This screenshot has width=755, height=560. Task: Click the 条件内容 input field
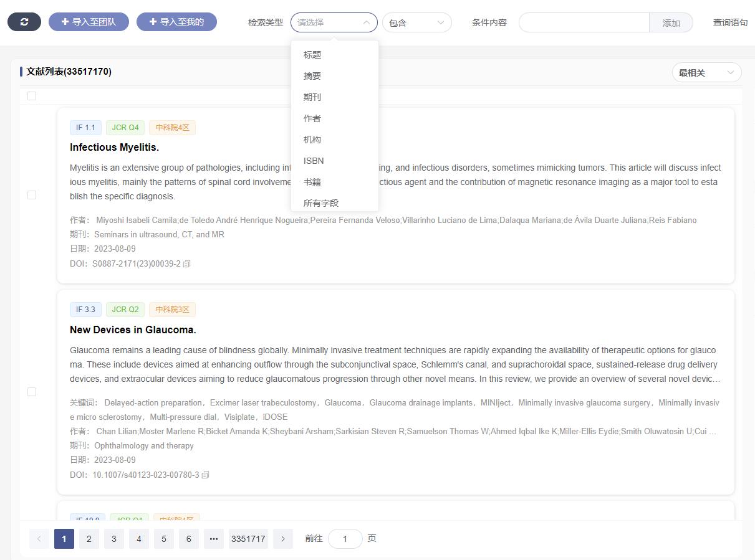tap(584, 22)
